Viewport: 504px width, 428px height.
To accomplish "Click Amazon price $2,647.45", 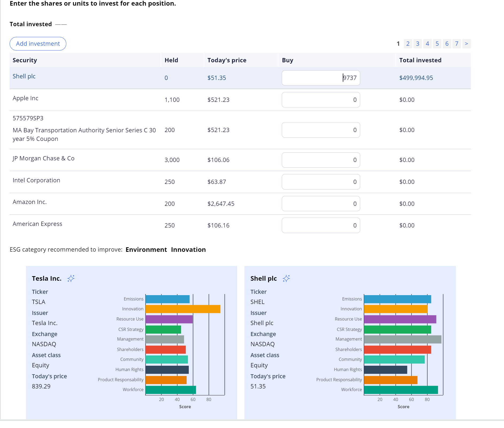I will click(221, 204).
